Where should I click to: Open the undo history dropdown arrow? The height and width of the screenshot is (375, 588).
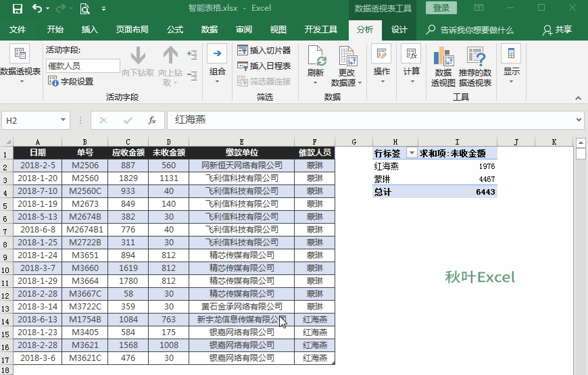coord(47,8)
